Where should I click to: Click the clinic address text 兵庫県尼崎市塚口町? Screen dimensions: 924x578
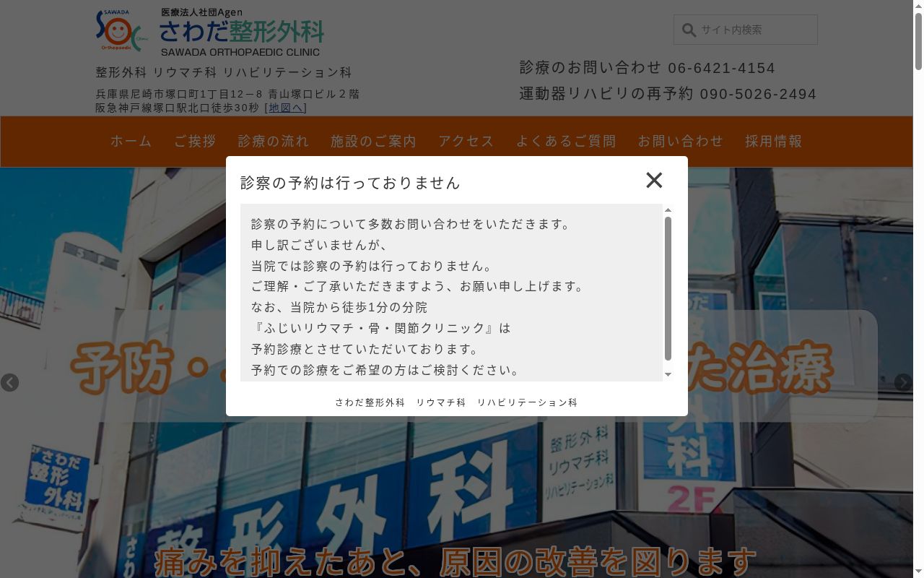[227, 94]
